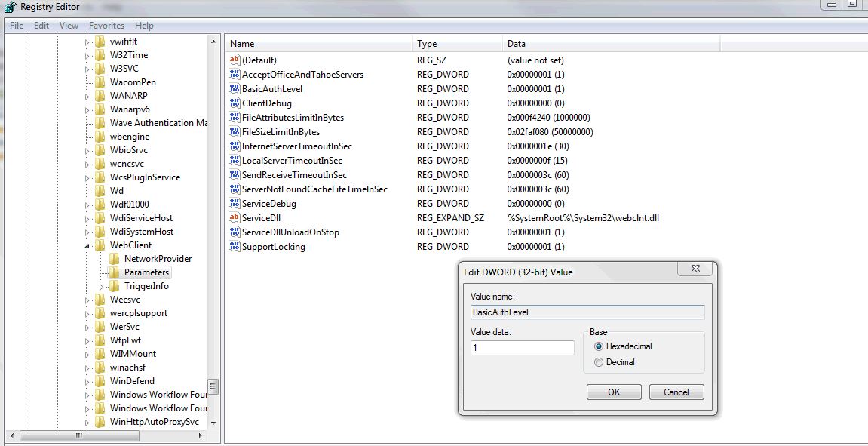Click the tree scrollbar up arrow
Screen dimensions: 868x446
pos(213,41)
